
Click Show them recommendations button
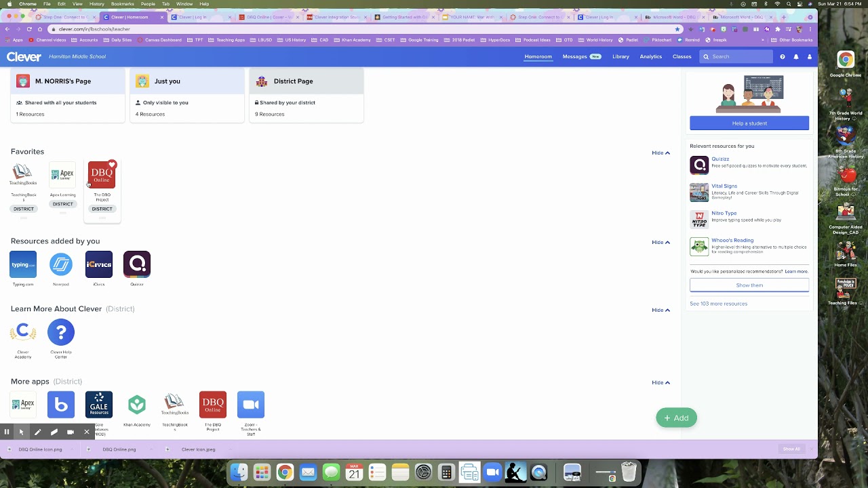click(x=749, y=285)
